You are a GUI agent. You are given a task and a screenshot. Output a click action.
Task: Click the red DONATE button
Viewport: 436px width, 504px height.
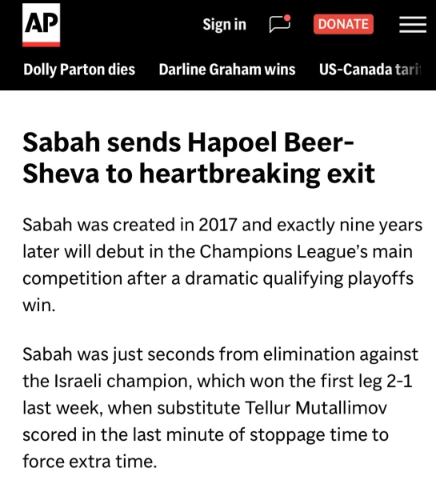(x=343, y=24)
